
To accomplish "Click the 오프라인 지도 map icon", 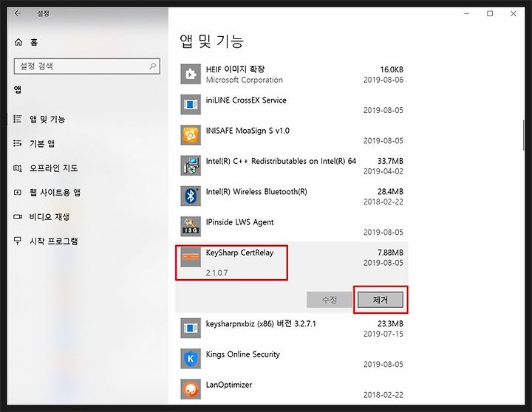I will [x=18, y=168].
